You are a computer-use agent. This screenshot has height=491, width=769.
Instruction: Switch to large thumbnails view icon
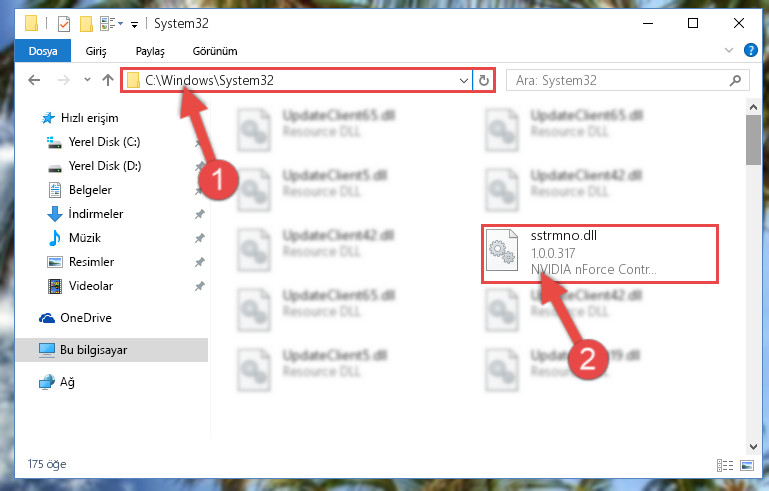click(747, 465)
